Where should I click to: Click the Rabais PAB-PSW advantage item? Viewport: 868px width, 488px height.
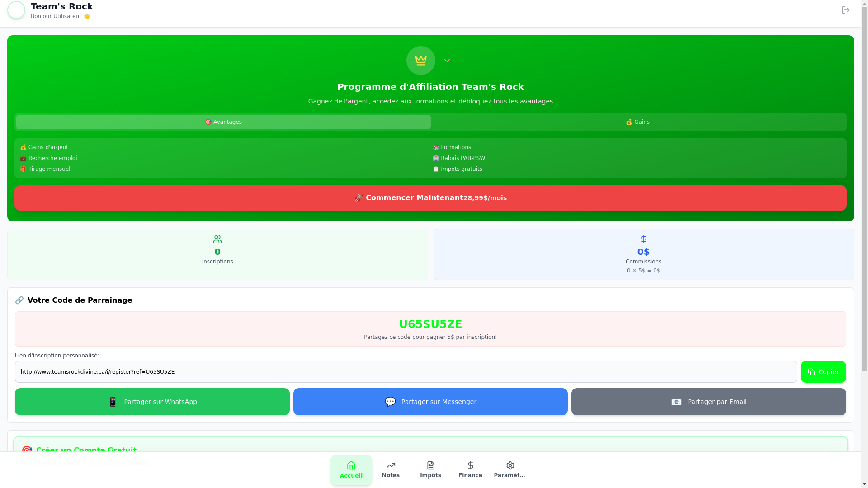pyautogui.click(x=459, y=158)
